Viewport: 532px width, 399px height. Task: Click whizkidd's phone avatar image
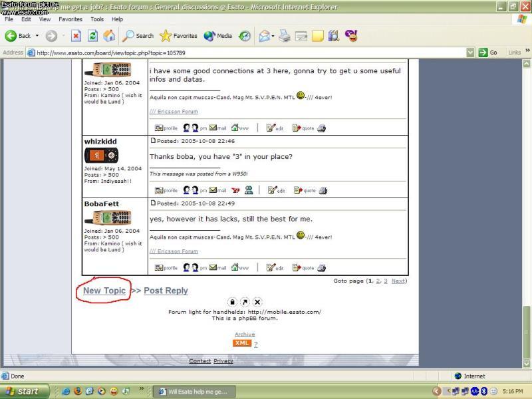click(x=101, y=156)
